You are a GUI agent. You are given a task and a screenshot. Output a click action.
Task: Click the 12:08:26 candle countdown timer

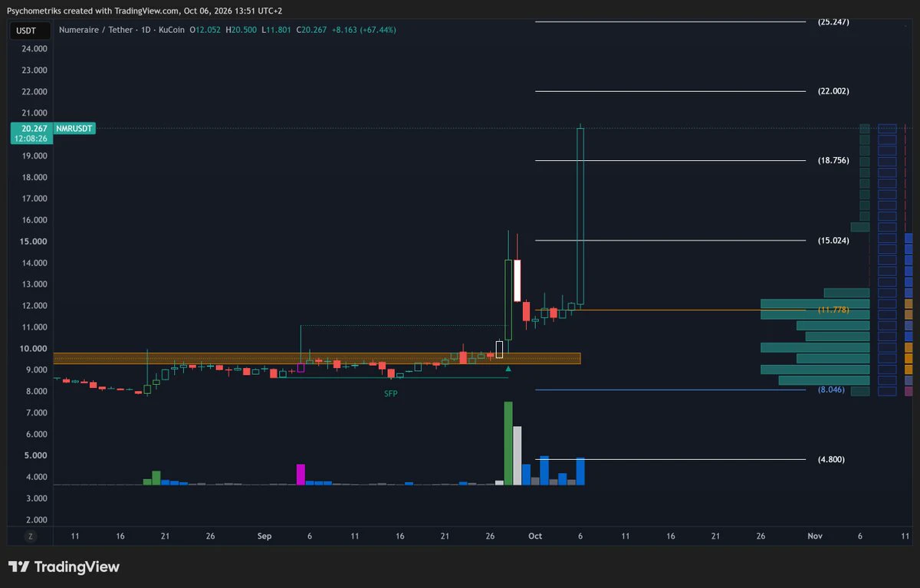[x=31, y=139]
